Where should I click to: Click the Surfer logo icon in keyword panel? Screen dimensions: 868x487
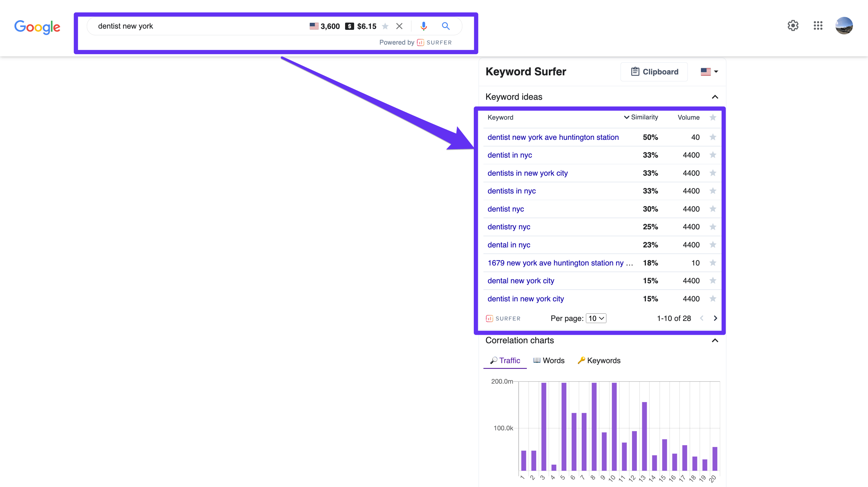click(489, 318)
